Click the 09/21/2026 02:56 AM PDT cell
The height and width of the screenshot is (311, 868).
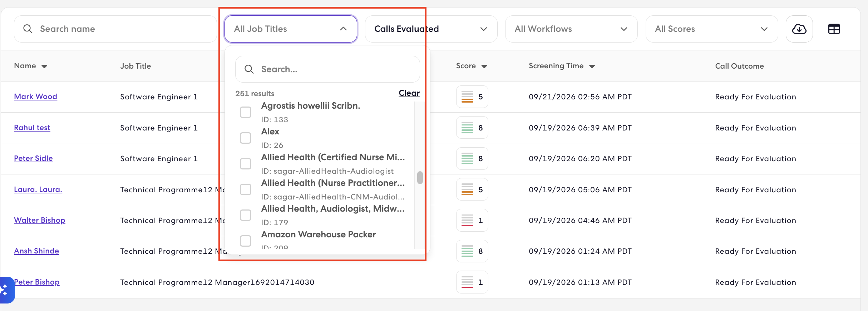click(x=580, y=97)
